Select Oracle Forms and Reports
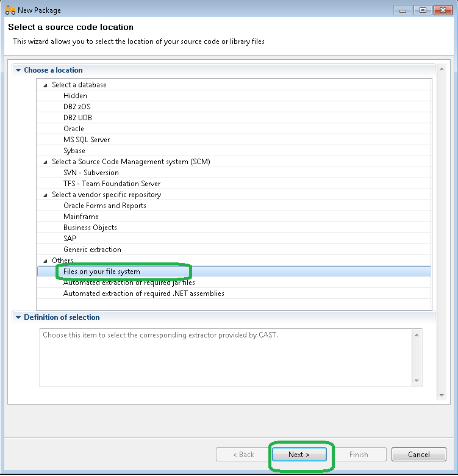The image size is (458, 476). [x=104, y=206]
